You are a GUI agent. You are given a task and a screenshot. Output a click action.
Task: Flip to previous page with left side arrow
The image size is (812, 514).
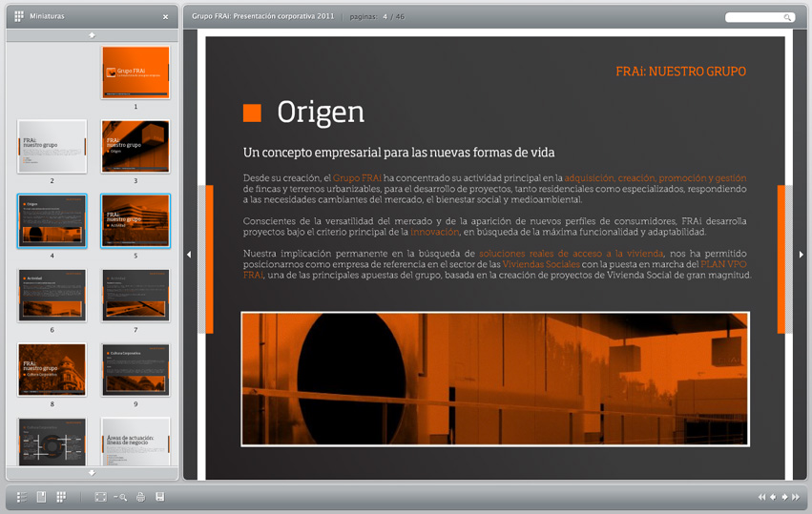click(x=189, y=255)
